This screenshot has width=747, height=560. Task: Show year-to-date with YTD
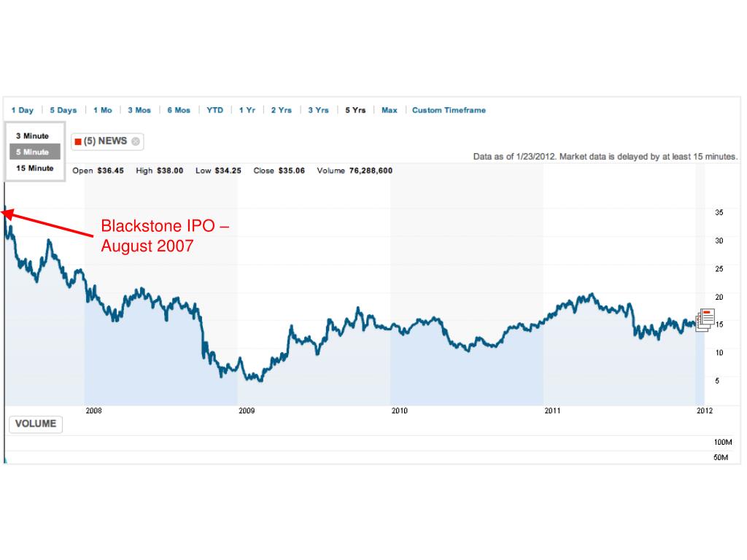click(215, 110)
